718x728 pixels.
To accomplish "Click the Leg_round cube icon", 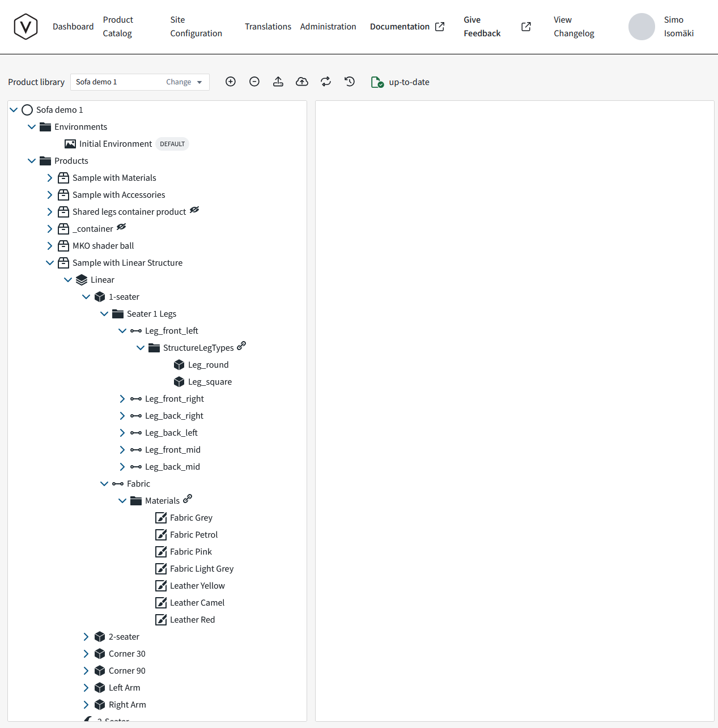I will tap(179, 365).
